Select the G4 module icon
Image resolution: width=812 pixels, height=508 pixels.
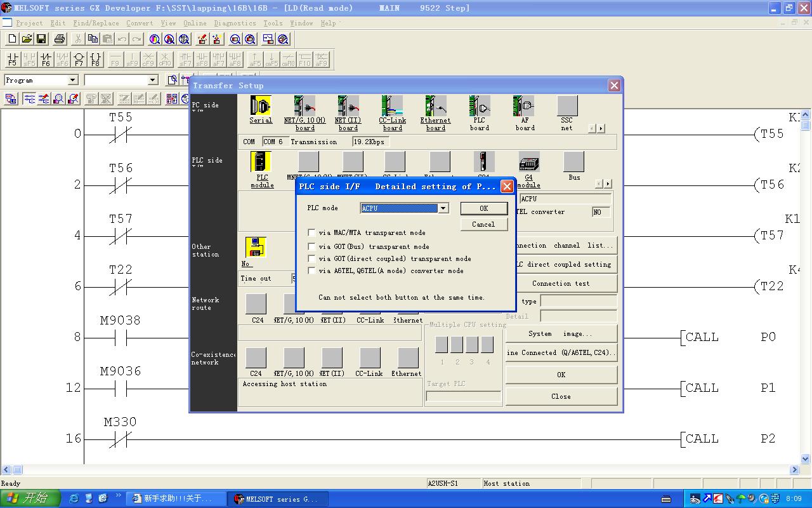tap(528, 163)
